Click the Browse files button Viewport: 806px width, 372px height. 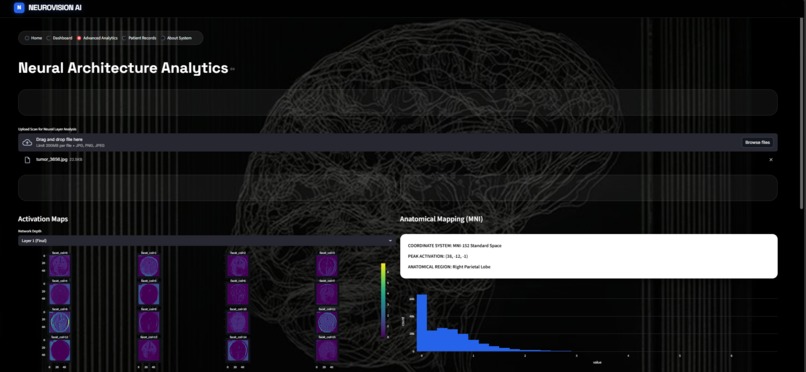[758, 142]
